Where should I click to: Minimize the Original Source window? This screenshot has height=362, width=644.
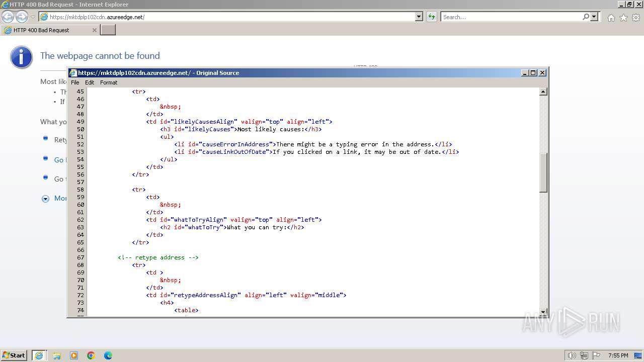pos(525,73)
